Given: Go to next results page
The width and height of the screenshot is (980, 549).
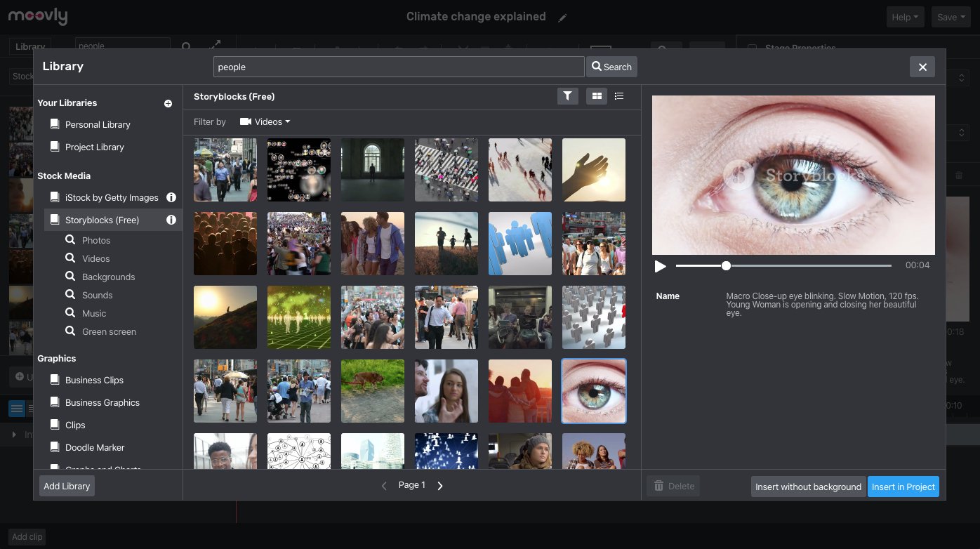Looking at the screenshot, I should (440, 485).
